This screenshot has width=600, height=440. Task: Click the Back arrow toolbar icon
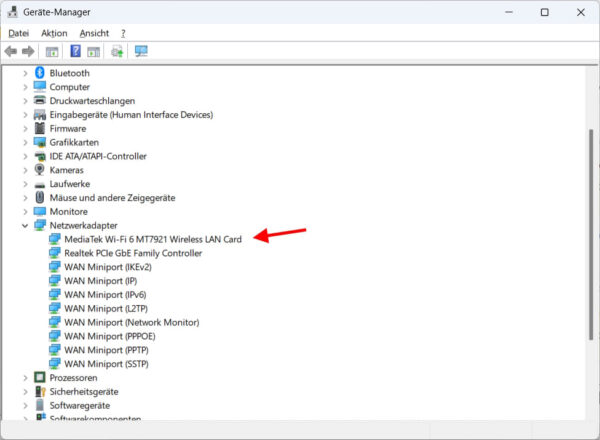point(11,51)
